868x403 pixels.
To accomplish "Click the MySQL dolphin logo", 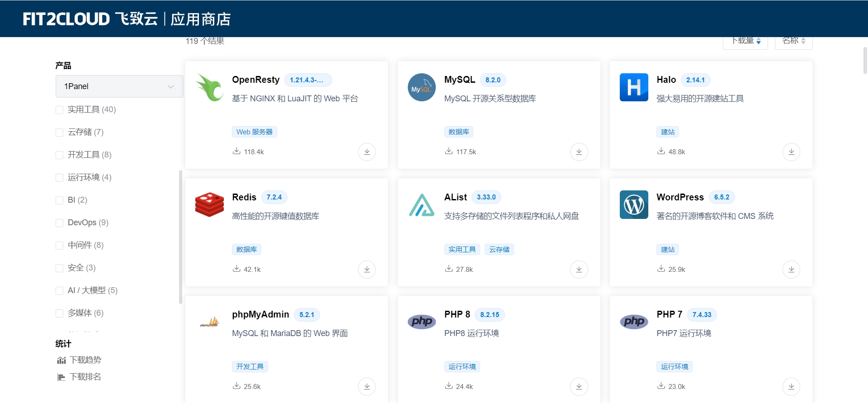I will click(x=421, y=87).
